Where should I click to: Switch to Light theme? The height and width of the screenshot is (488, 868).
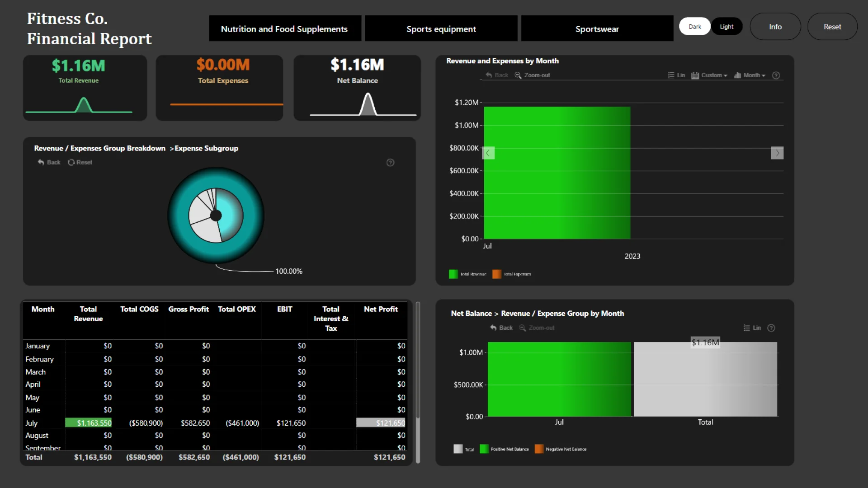(x=726, y=27)
